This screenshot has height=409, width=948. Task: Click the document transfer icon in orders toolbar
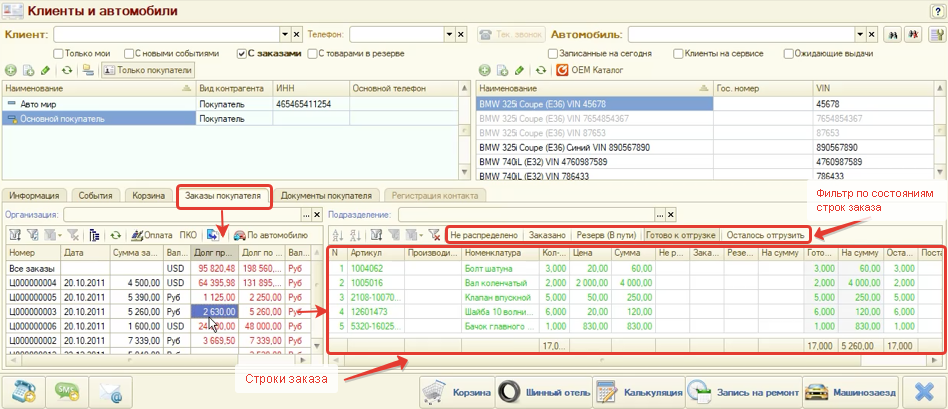tap(212, 235)
